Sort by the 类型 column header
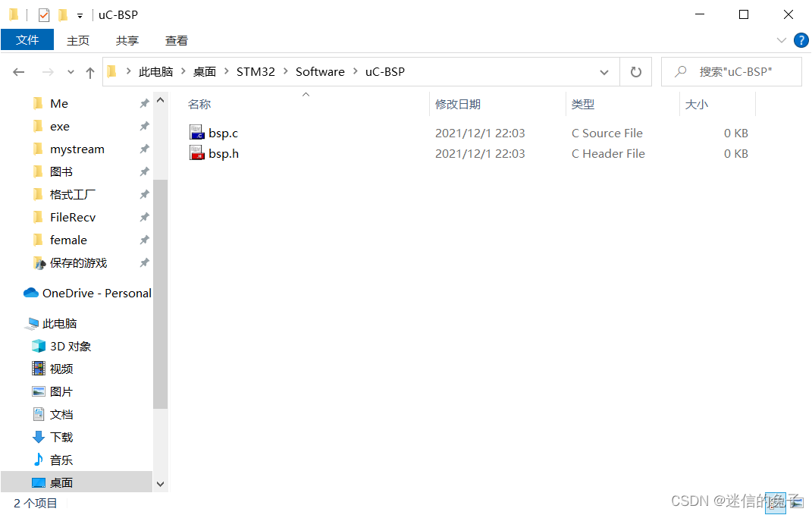Viewport: 812px width, 515px height. [582, 104]
